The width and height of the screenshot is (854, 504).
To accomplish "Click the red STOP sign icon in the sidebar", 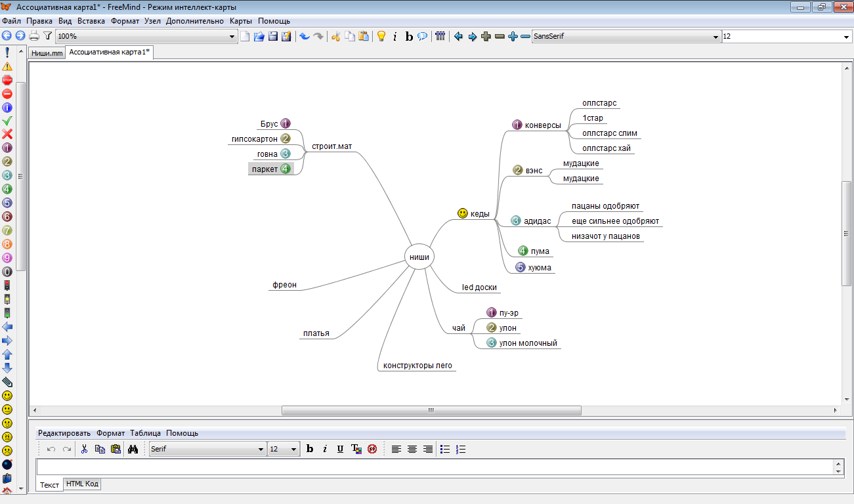I will [x=7, y=80].
